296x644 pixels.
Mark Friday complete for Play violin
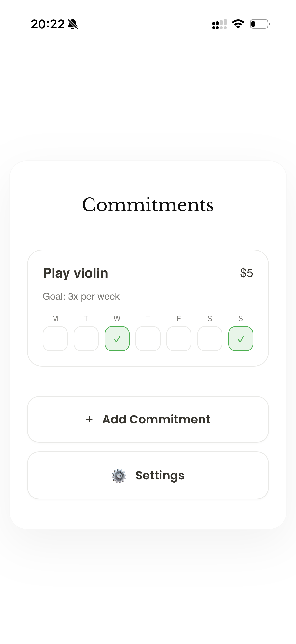[179, 339]
